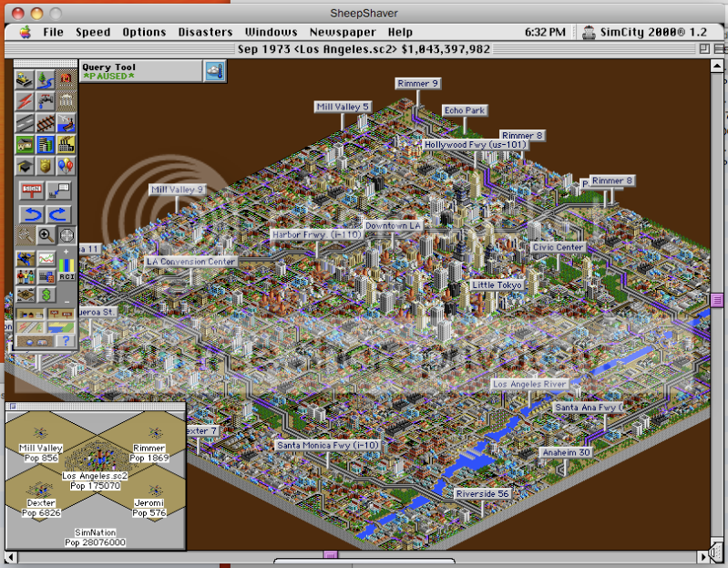728x568 pixels.
Task: Select the Rewards city hall tool
Action: pos(66,101)
